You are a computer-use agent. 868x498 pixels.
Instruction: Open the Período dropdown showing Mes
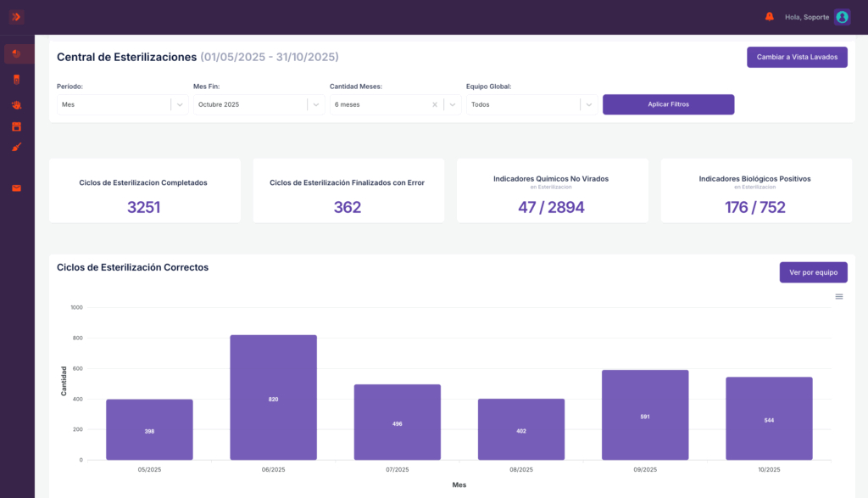click(x=122, y=104)
